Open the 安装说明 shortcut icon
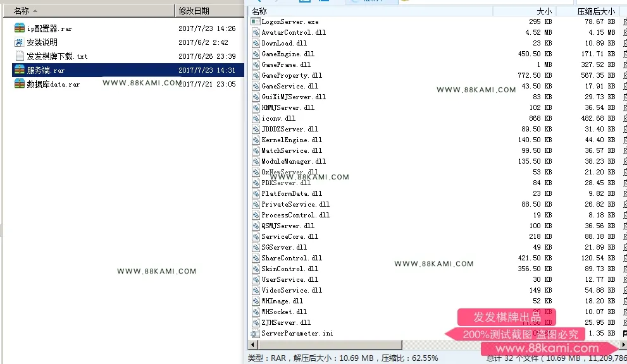 [19, 42]
